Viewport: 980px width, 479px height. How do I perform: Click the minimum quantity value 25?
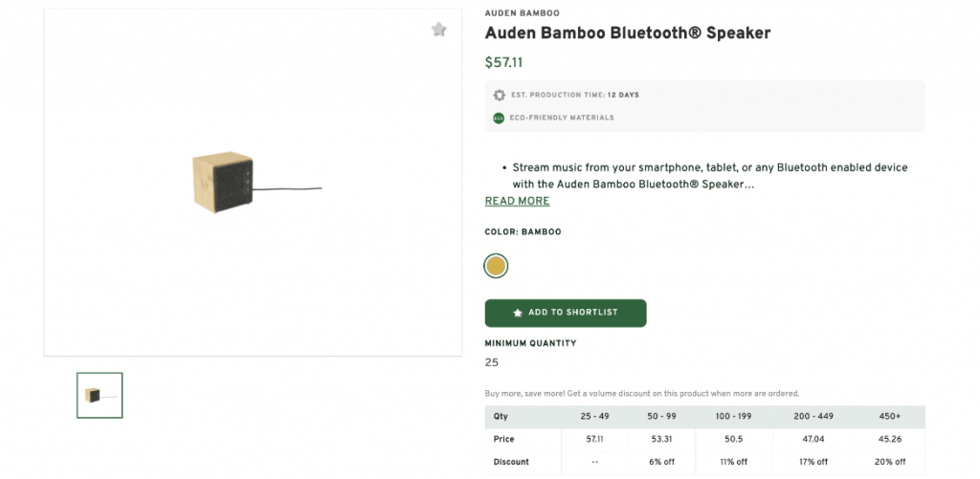pos(492,362)
